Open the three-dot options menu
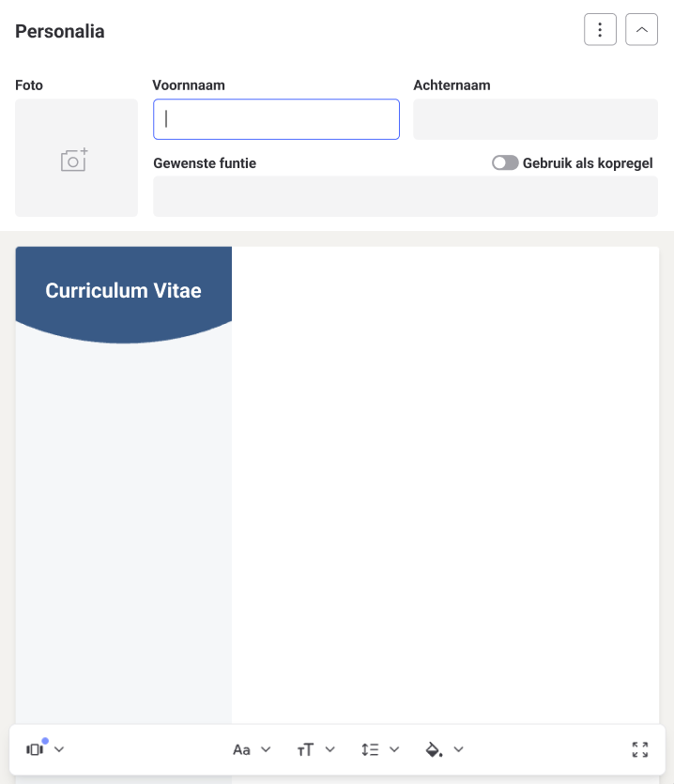 click(x=600, y=29)
